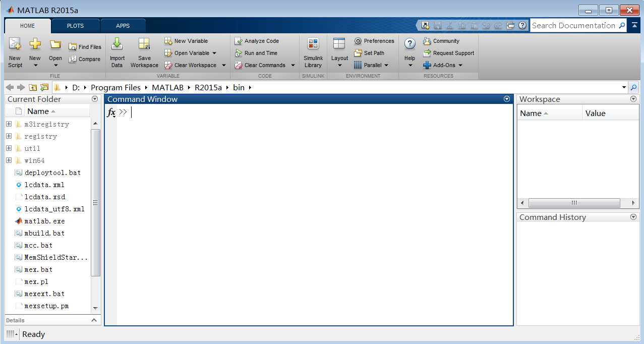Click the browse for folder icon
Screen dimensions: 644x344
click(x=44, y=87)
